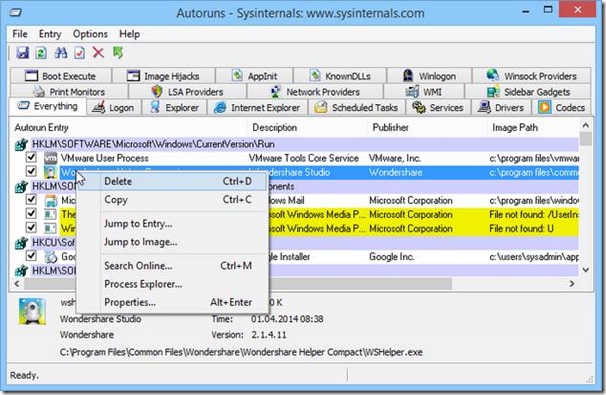Select the VMware User Process row text
Viewport: 606px width, 395px height.
point(104,158)
